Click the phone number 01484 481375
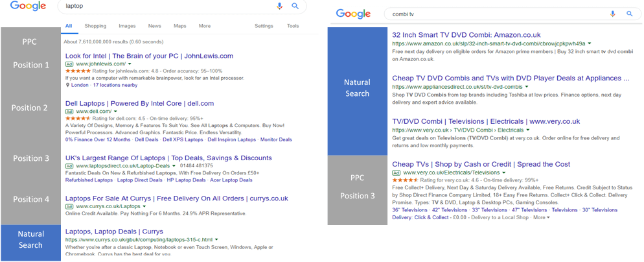The width and height of the screenshot is (644, 262). pyautogui.click(x=196, y=166)
